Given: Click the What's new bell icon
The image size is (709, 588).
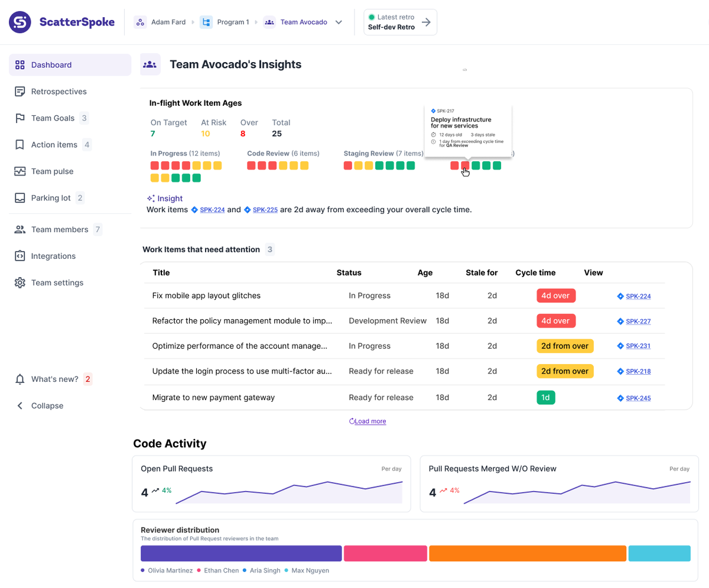Looking at the screenshot, I should (x=19, y=379).
